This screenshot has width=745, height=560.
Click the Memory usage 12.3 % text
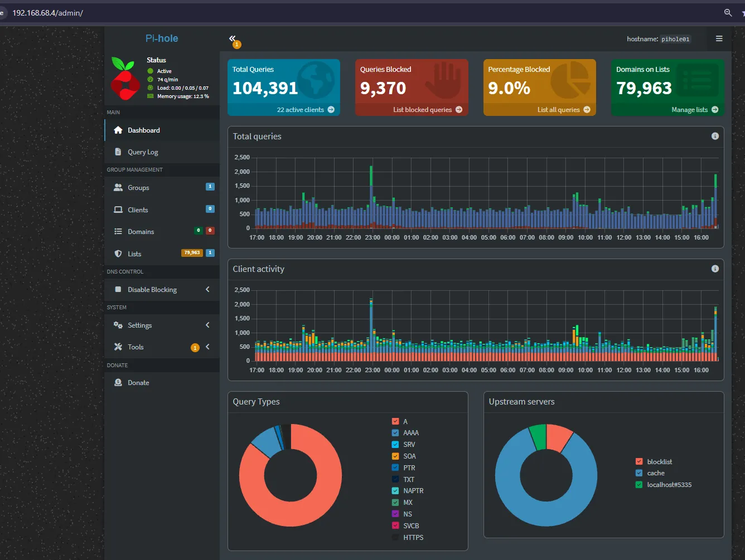pos(183,96)
